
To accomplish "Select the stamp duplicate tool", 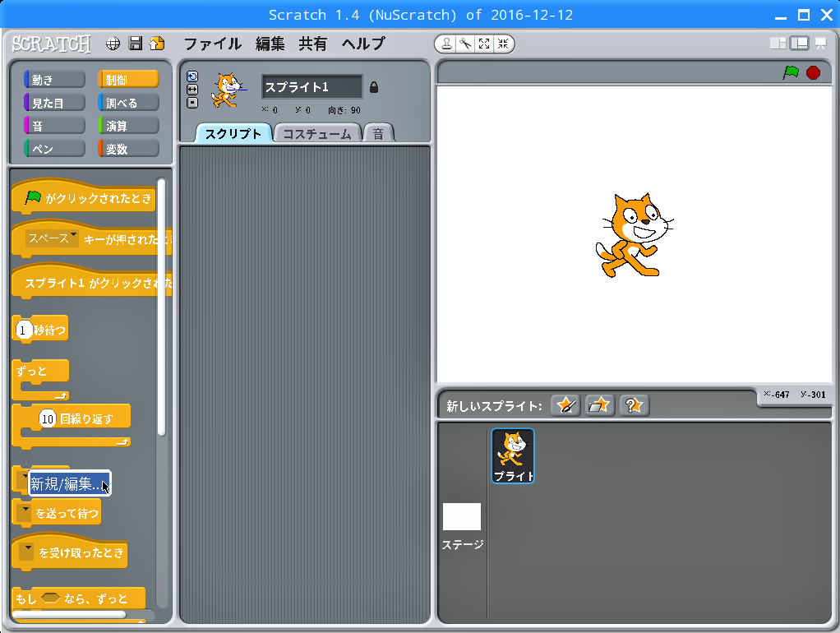I will 445,44.
